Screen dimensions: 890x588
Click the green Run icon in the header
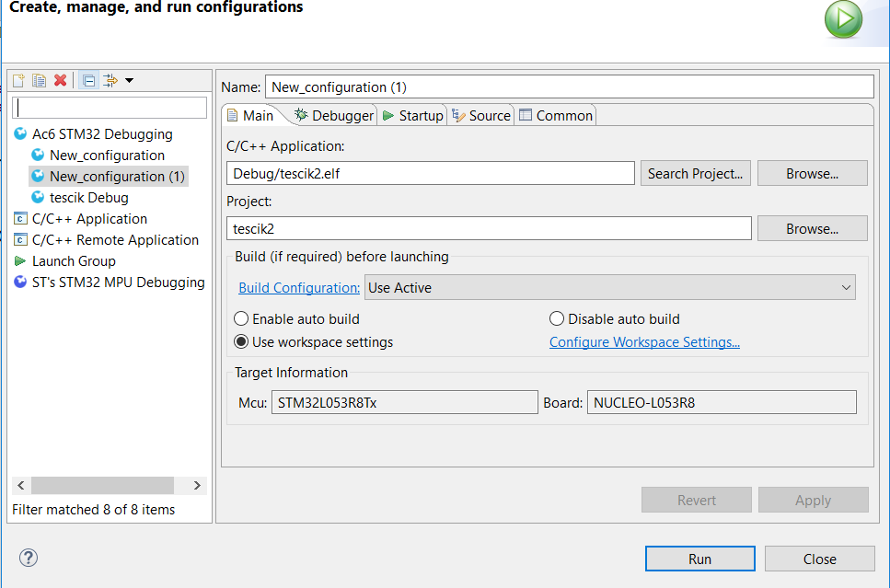pyautogui.click(x=843, y=19)
